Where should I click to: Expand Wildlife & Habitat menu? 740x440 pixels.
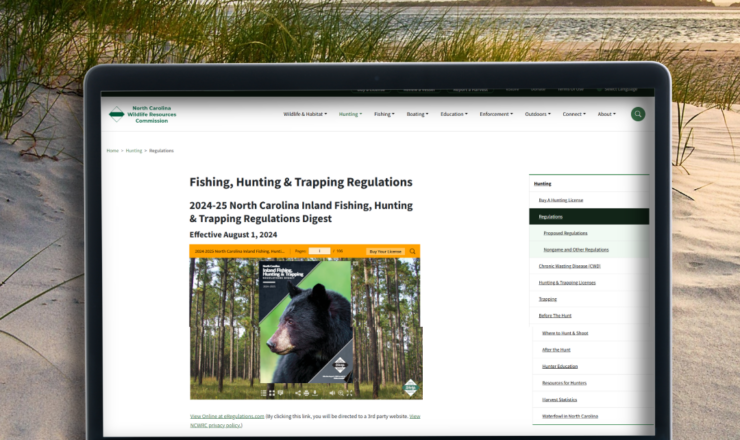pyautogui.click(x=305, y=114)
